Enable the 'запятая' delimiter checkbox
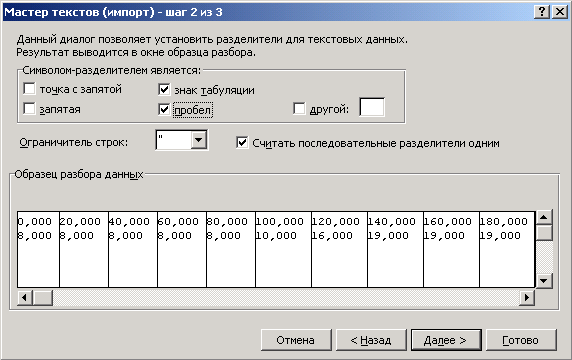The image size is (572, 360). pos(29,109)
